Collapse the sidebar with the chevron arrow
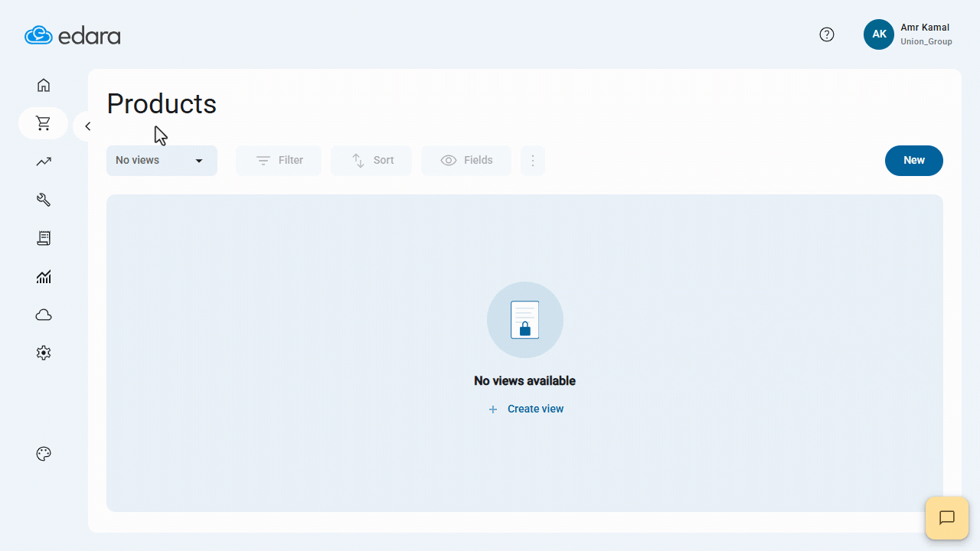This screenshot has width=980, height=551. [x=87, y=126]
